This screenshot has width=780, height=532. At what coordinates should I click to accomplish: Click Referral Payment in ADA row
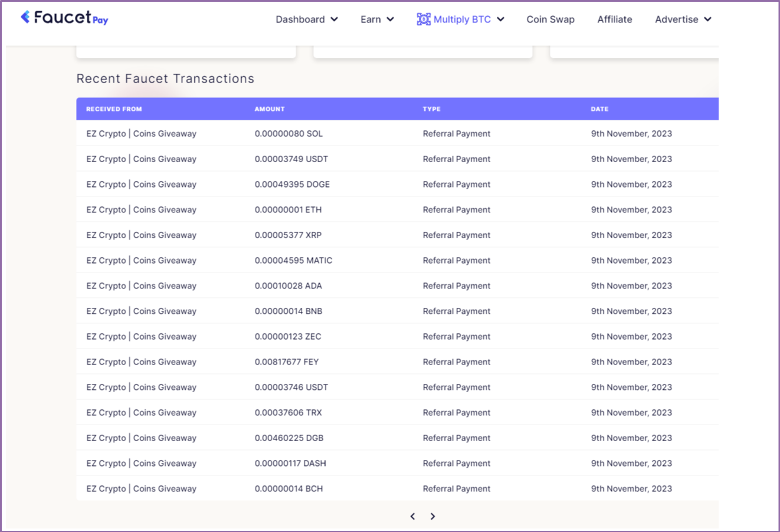pos(457,286)
